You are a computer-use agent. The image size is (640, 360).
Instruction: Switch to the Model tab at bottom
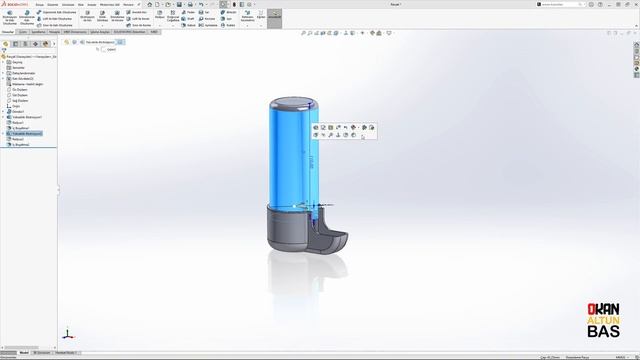pos(24,353)
